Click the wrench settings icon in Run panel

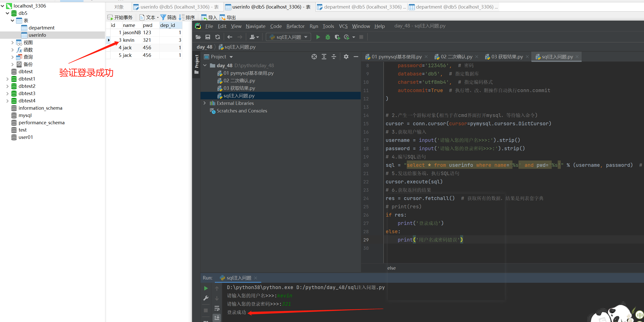[x=206, y=298]
